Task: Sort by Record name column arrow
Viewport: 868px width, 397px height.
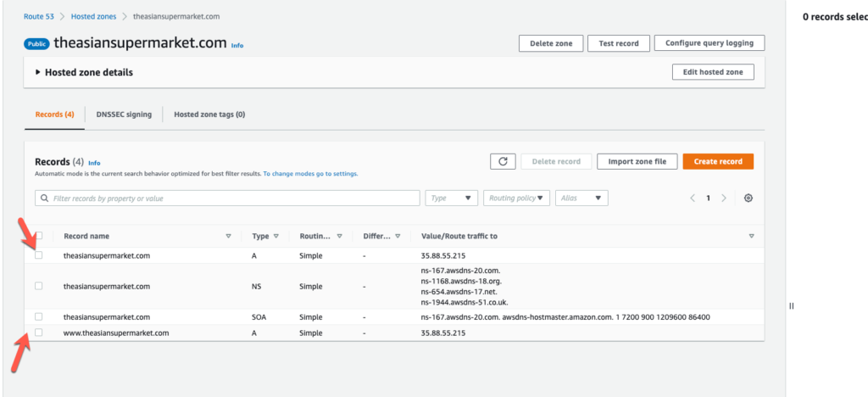Action: point(228,236)
